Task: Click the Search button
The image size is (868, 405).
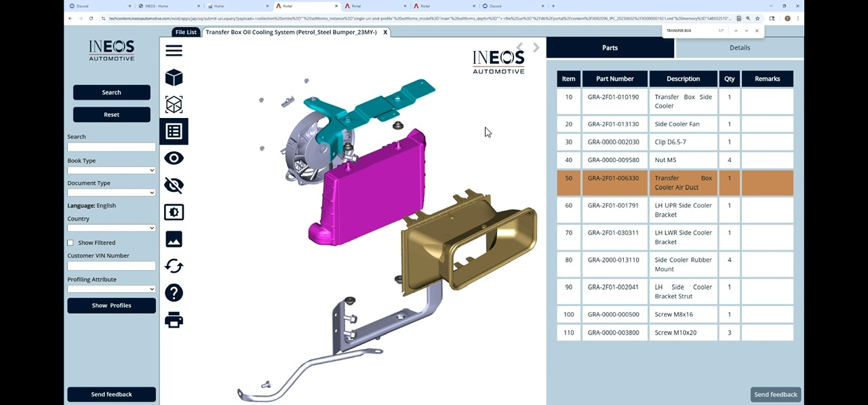Action: pyautogui.click(x=111, y=92)
